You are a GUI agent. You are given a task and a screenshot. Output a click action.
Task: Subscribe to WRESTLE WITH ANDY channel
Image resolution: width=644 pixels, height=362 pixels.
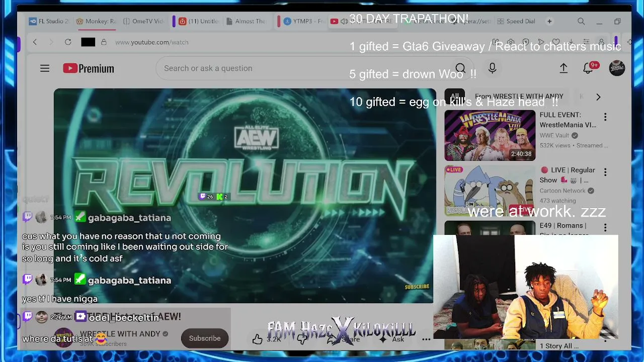tap(205, 338)
